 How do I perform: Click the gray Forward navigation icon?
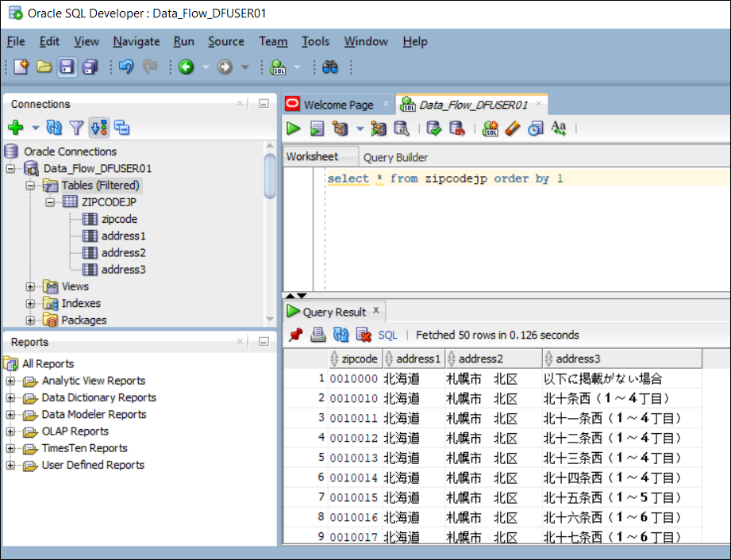click(225, 67)
